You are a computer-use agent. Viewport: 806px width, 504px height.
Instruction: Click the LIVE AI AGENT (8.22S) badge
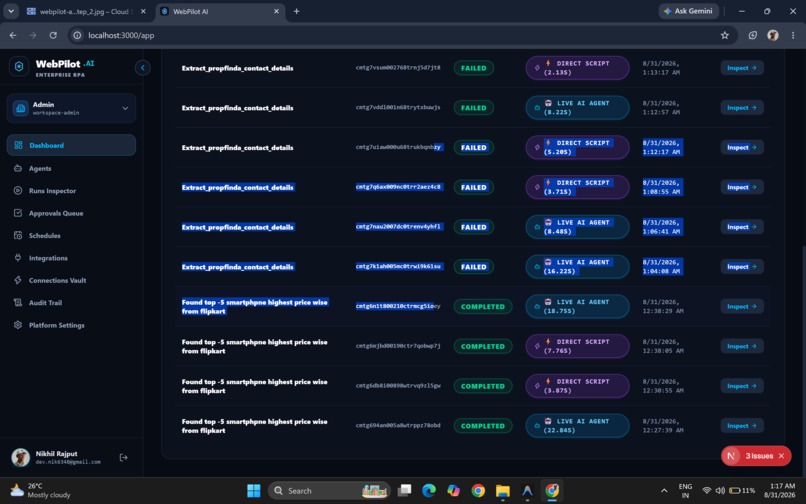[x=577, y=107]
